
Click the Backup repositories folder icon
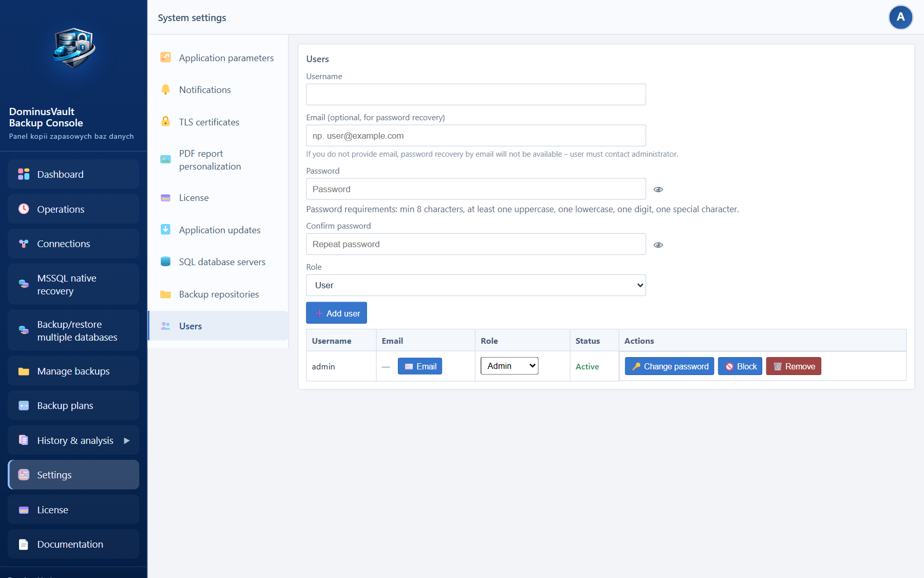pos(165,294)
